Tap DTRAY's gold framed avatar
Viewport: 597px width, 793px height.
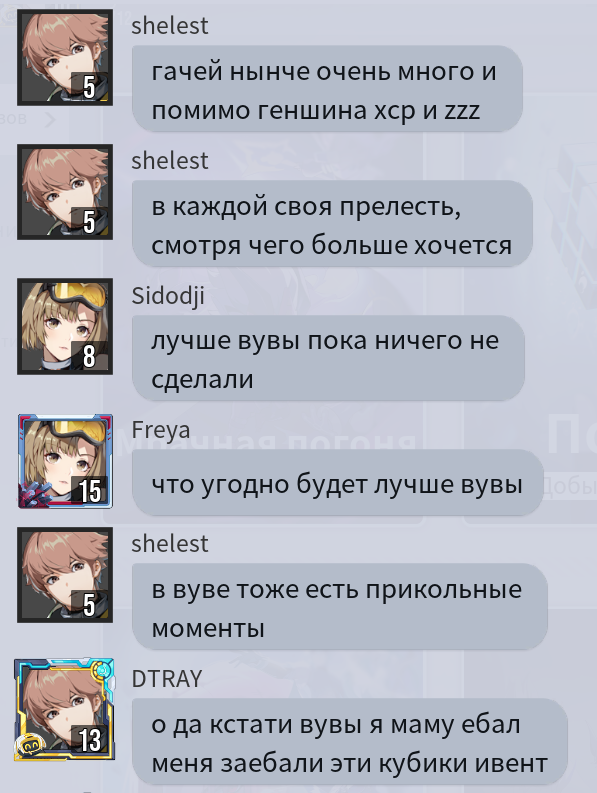[64, 709]
